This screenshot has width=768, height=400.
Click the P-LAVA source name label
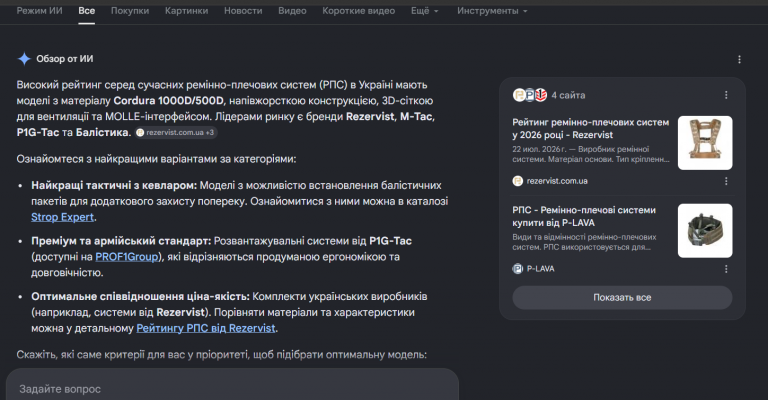point(540,269)
